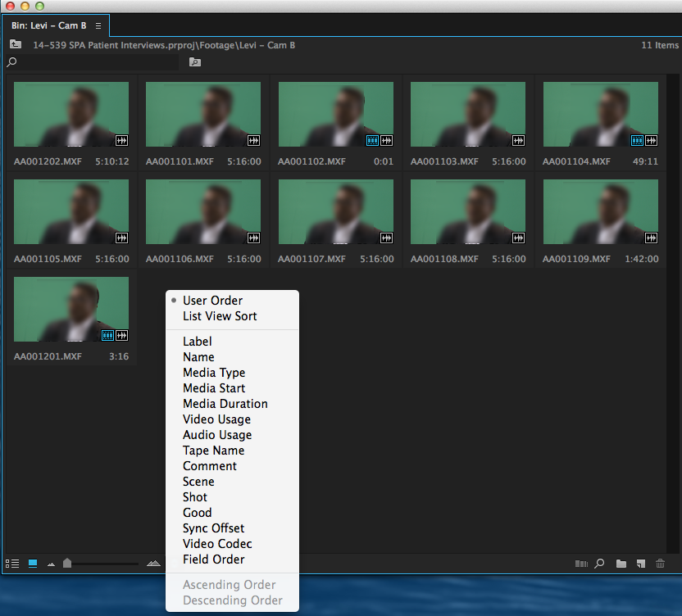Sort icons by Video Codec
This screenshot has height=616, width=682.
[232, 544]
